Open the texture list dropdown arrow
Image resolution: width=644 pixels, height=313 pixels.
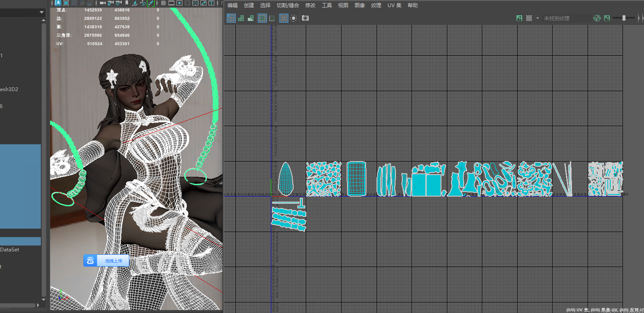tap(537, 18)
